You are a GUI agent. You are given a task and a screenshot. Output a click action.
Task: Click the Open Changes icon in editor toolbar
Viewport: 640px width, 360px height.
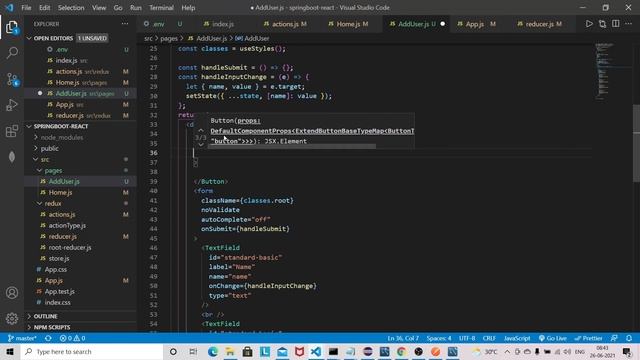pyautogui.click(x=602, y=24)
